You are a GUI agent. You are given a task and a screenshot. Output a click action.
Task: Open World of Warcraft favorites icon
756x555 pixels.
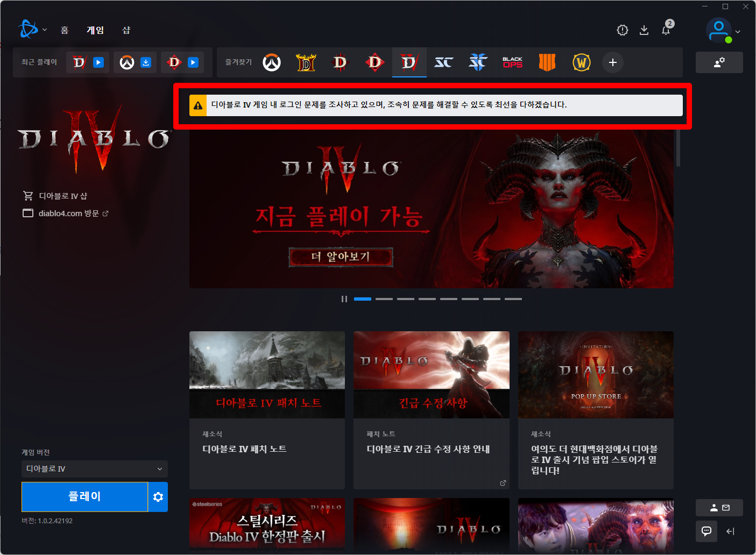tap(582, 62)
